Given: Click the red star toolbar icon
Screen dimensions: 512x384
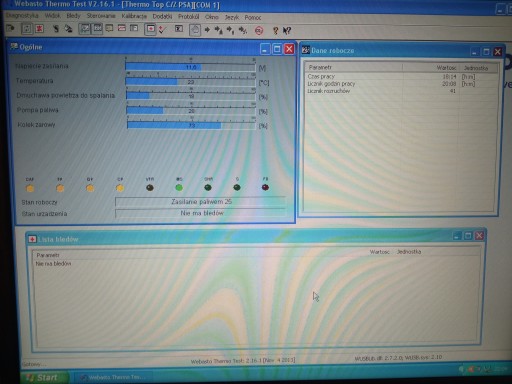Looking at the screenshot, I should 40,29.
